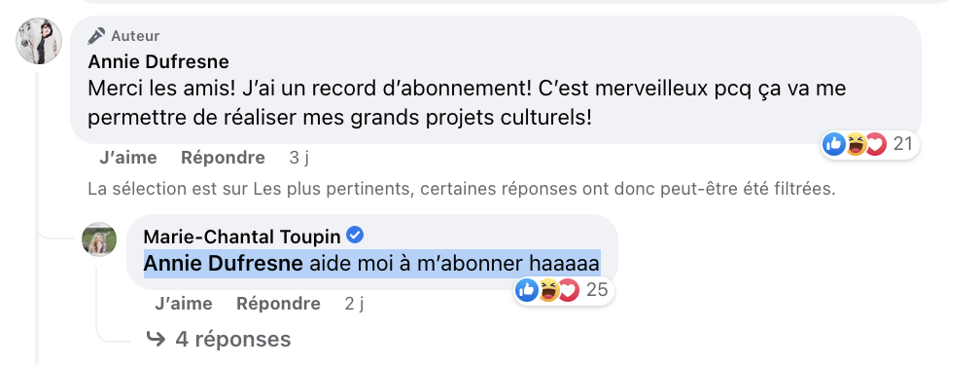The height and width of the screenshot is (366, 980).
Task: Open the Marie-Chantal Toupin name link
Action: pyautogui.click(x=242, y=237)
